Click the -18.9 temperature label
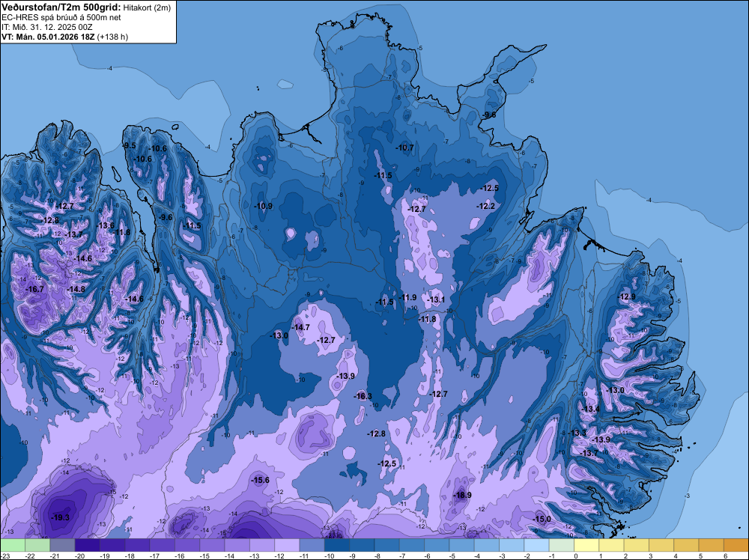Image resolution: width=749 pixels, height=560 pixels. (x=462, y=495)
